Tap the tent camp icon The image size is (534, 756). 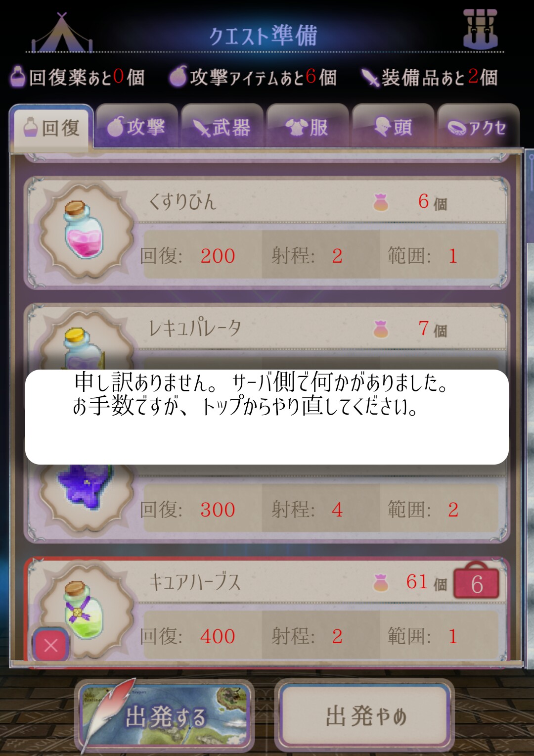pos(61,33)
